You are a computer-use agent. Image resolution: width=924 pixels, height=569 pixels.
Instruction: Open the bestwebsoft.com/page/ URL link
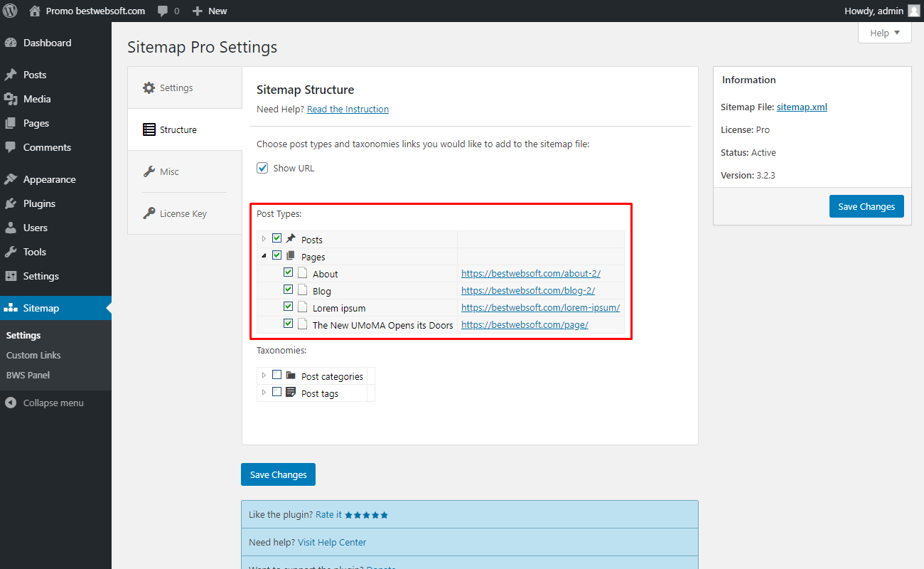click(x=525, y=325)
